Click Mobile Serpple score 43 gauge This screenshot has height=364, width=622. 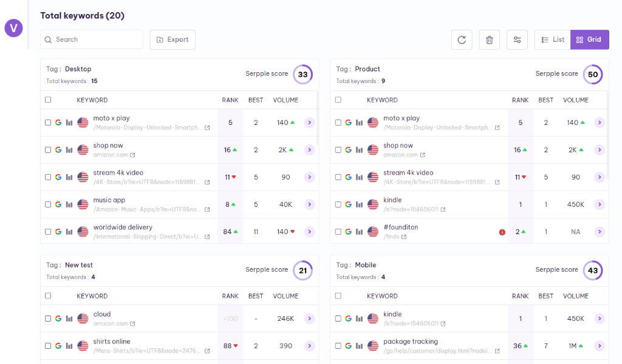point(593,271)
